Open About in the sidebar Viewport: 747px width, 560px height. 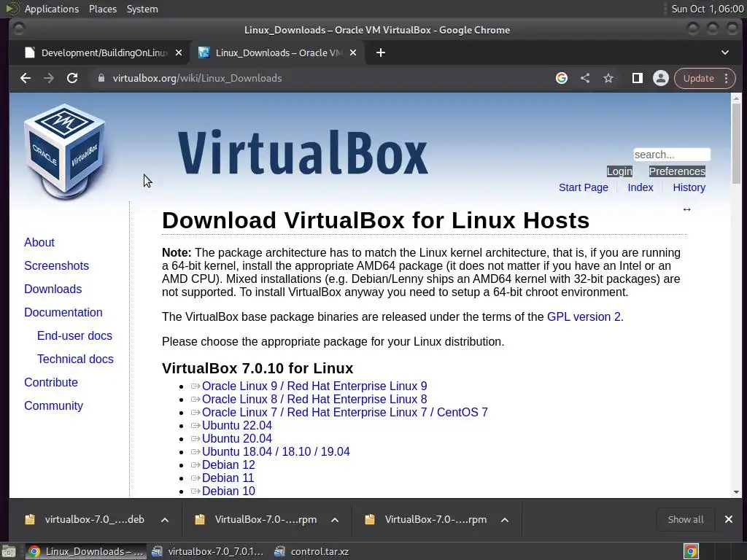pos(39,242)
